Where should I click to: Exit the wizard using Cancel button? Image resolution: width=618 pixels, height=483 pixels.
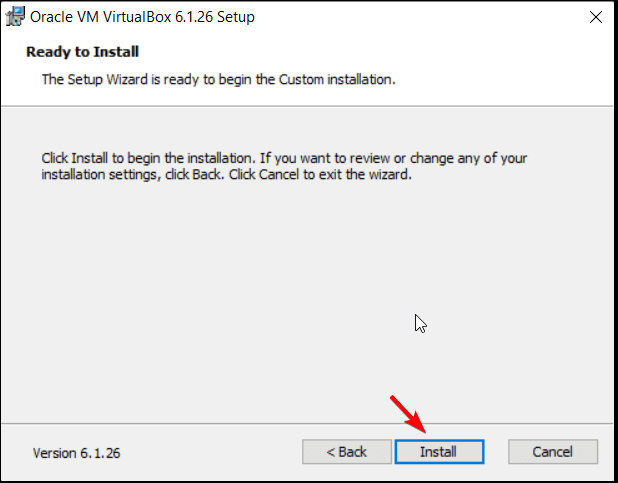pyautogui.click(x=553, y=452)
